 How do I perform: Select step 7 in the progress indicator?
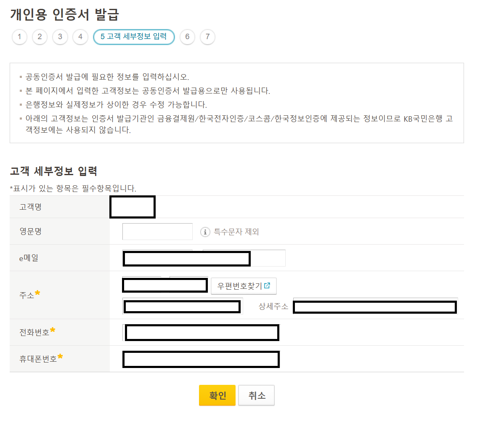coord(207,37)
